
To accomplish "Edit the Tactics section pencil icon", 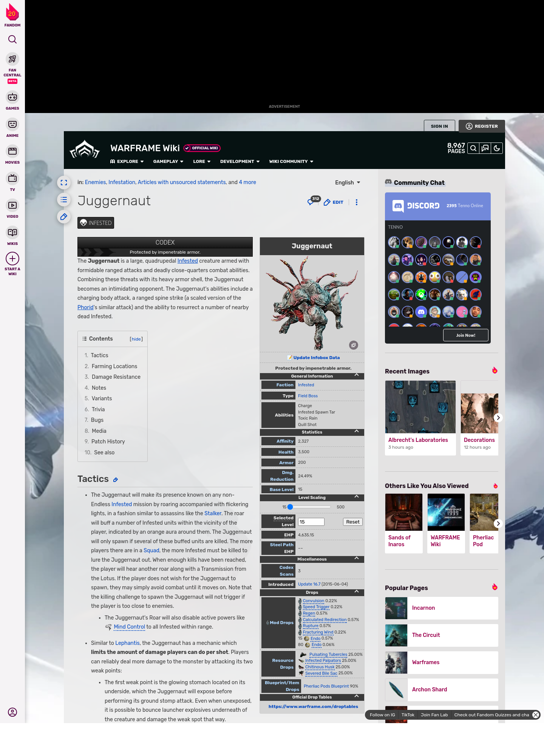I will 116,480.
